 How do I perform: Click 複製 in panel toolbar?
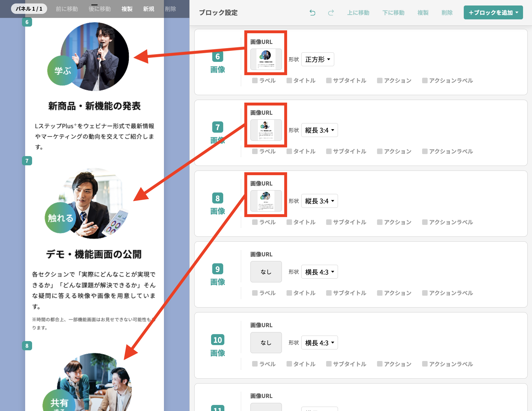[x=127, y=9]
